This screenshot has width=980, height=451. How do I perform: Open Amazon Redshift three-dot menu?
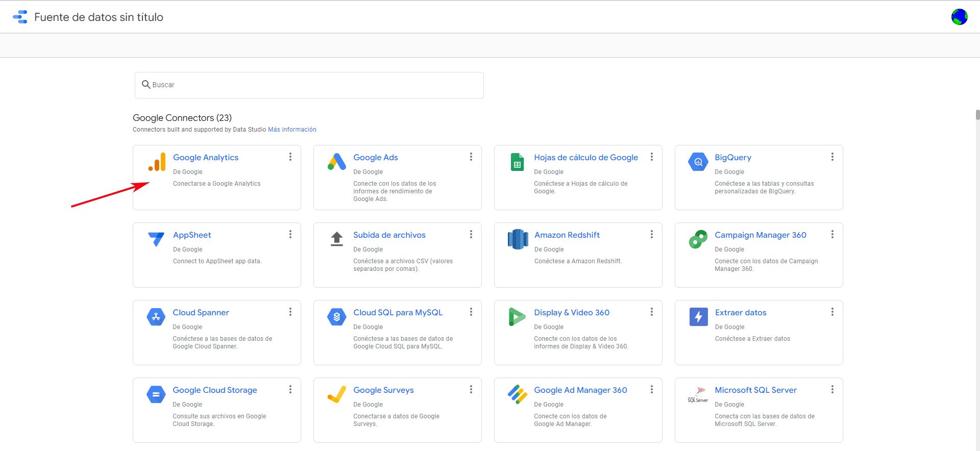click(x=652, y=234)
